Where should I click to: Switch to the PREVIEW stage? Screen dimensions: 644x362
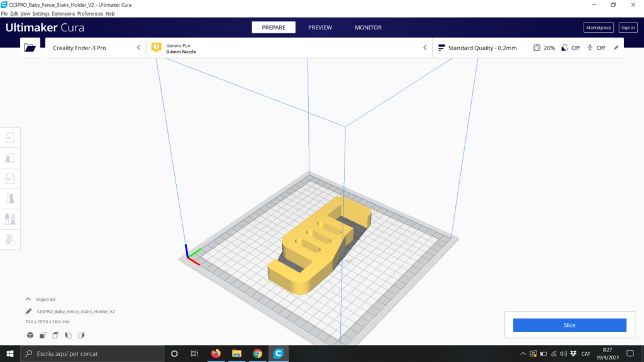[x=320, y=28]
